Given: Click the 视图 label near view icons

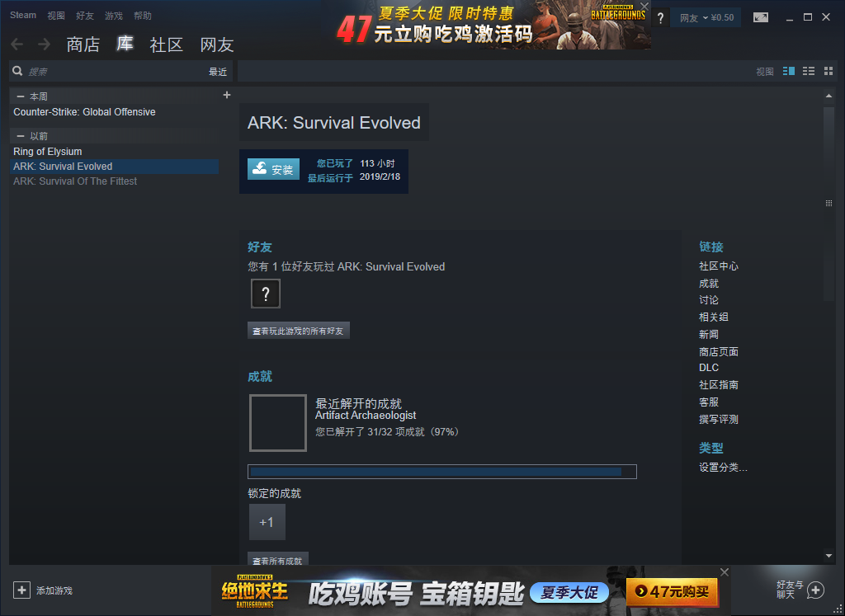Looking at the screenshot, I should [x=765, y=72].
